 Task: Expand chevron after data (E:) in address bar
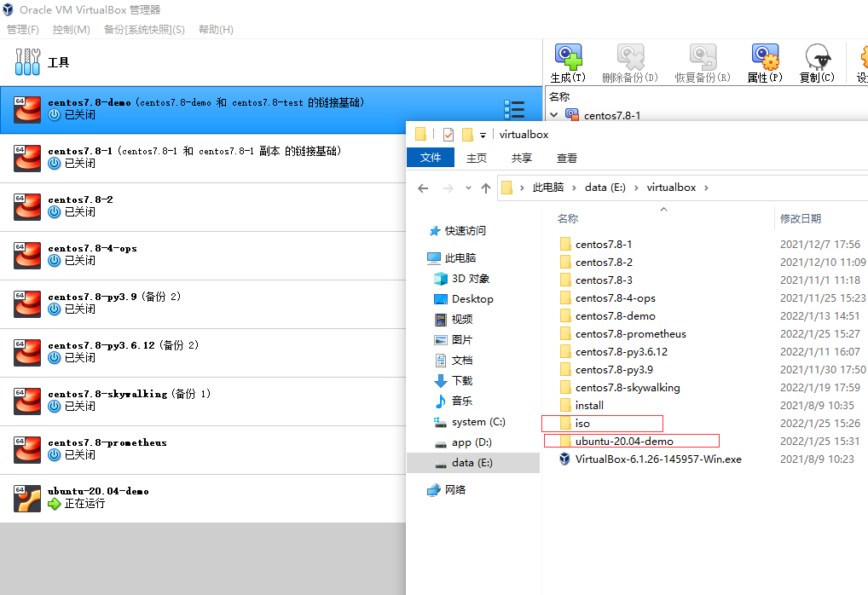[x=636, y=188]
